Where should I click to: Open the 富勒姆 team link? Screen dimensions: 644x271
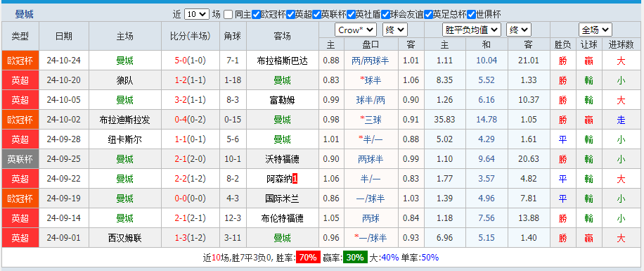tap(282, 100)
